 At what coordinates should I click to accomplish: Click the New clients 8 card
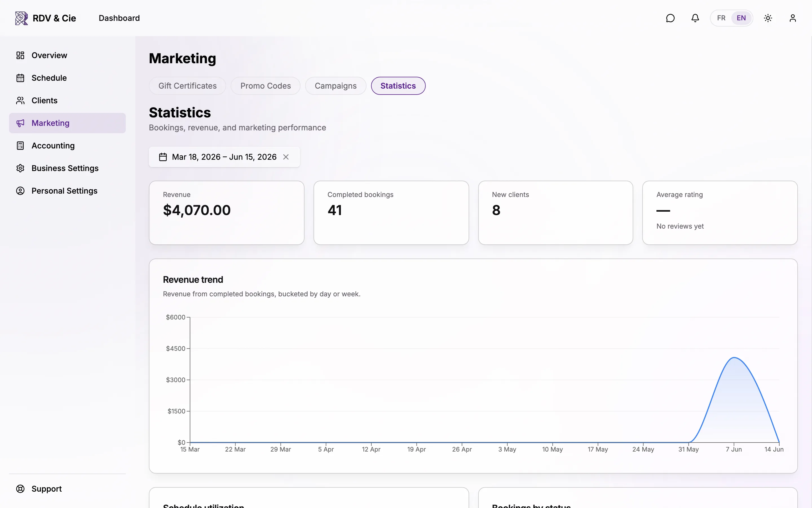[x=555, y=213]
